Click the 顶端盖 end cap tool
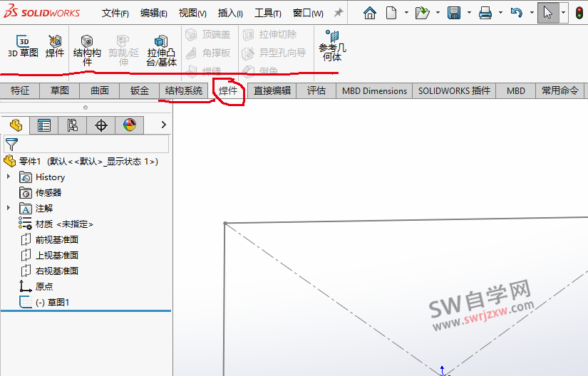Screen dimensions: 588x376 208,34
